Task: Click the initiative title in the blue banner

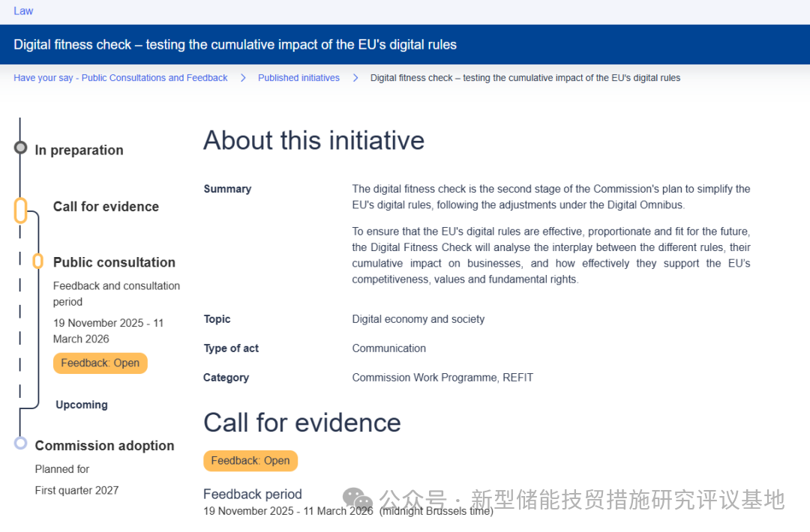Action: (235, 44)
